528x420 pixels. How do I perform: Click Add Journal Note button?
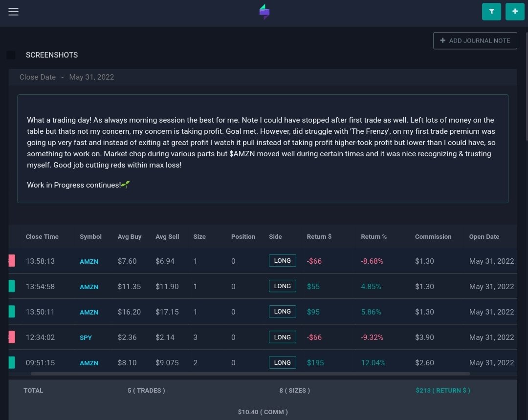tap(475, 41)
